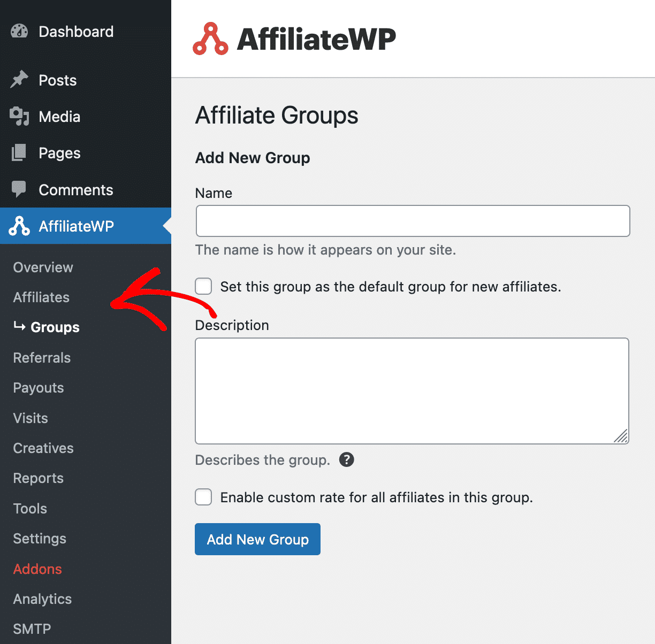Image resolution: width=655 pixels, height=644 pixels.
Task: Open Comments using the speech bubble icon
Action: click(19, 189)
